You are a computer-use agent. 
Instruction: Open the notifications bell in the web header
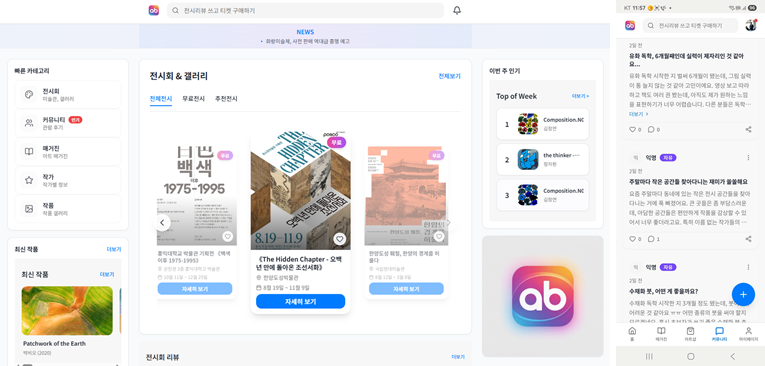point(457,10)
